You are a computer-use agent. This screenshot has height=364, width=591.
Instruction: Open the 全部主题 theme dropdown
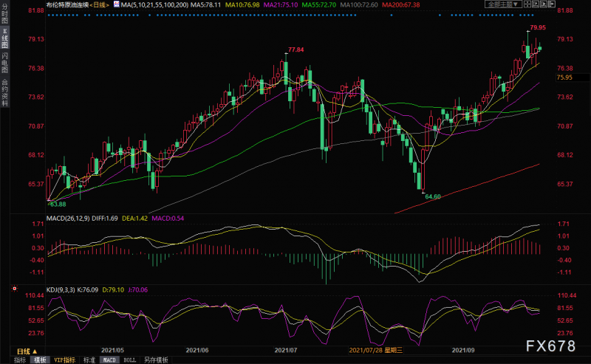504,4
